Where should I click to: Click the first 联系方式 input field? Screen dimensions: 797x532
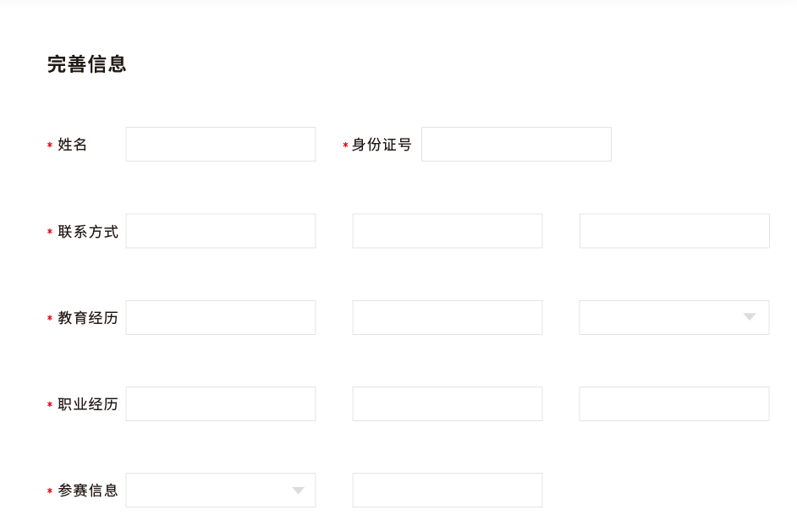[x=220, y=231]
